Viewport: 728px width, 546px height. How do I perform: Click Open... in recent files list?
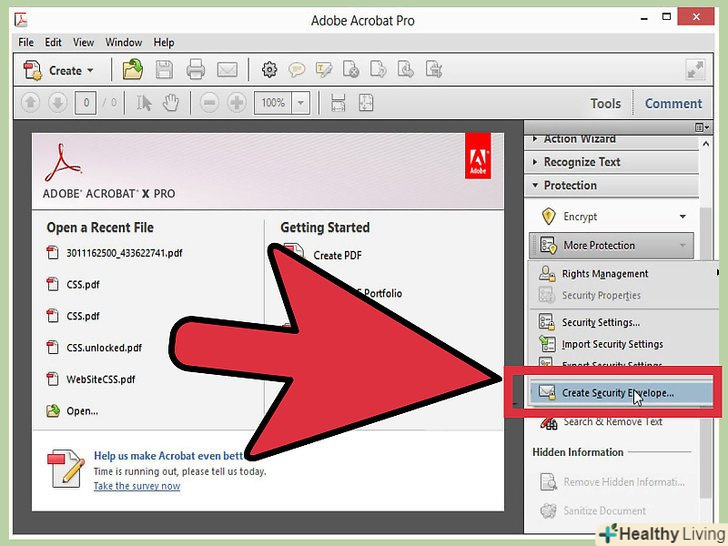pyautogui.click(x=72, y=411)
